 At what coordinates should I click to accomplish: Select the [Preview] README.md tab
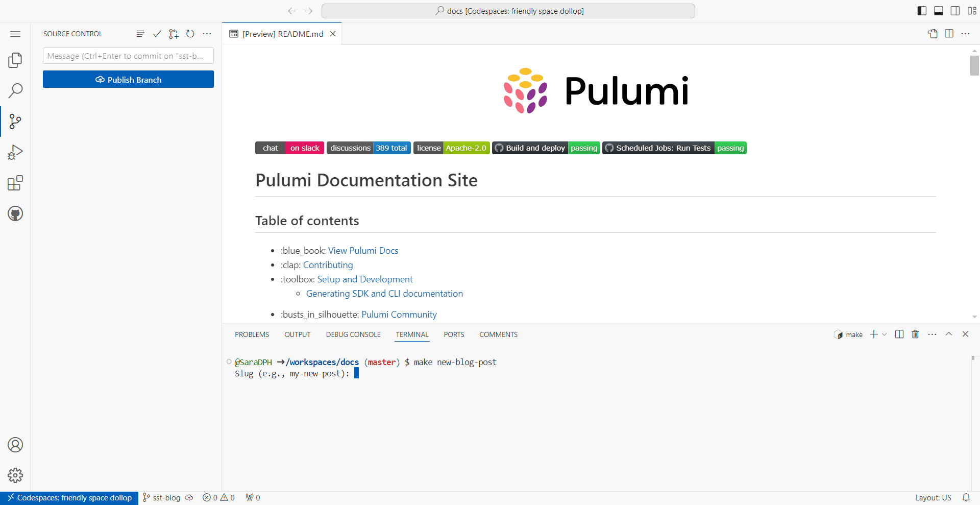click(x=282, y=34)
